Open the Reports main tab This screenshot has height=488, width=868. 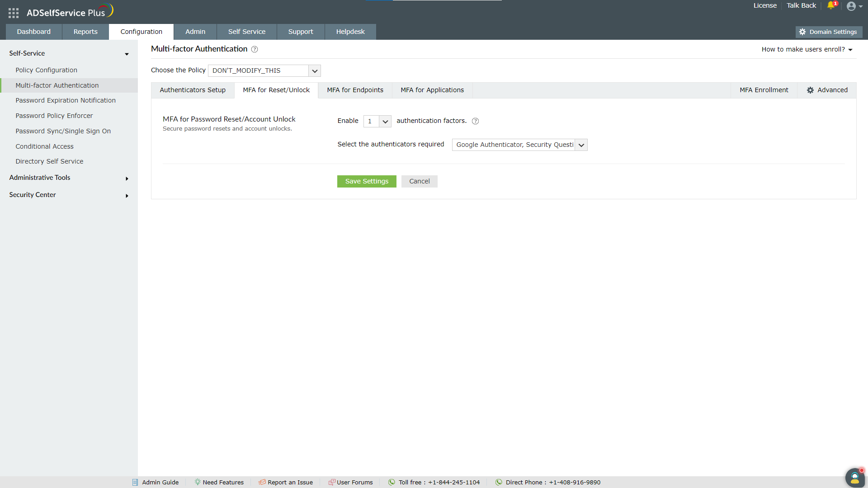[x=85, y=32]
